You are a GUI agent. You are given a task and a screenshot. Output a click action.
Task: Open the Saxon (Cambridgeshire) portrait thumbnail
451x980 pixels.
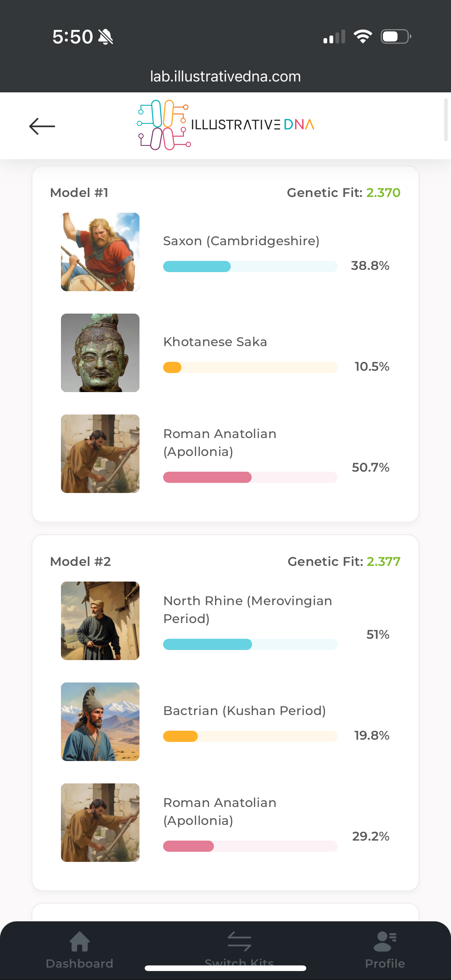[x=100, y=252]
